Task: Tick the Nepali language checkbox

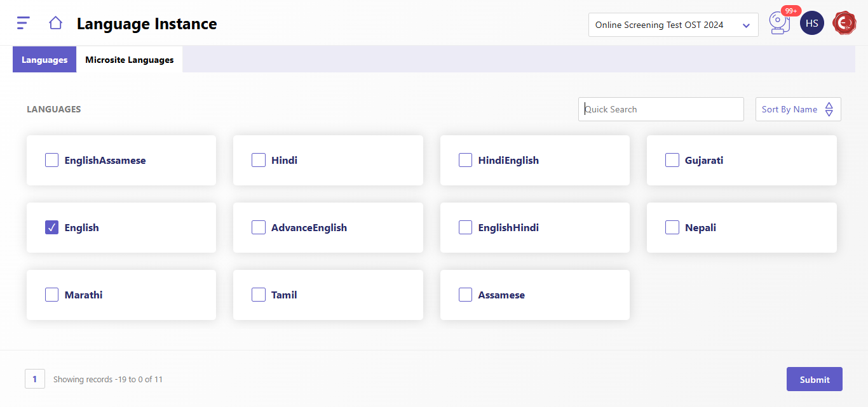Action: (672, 227)
